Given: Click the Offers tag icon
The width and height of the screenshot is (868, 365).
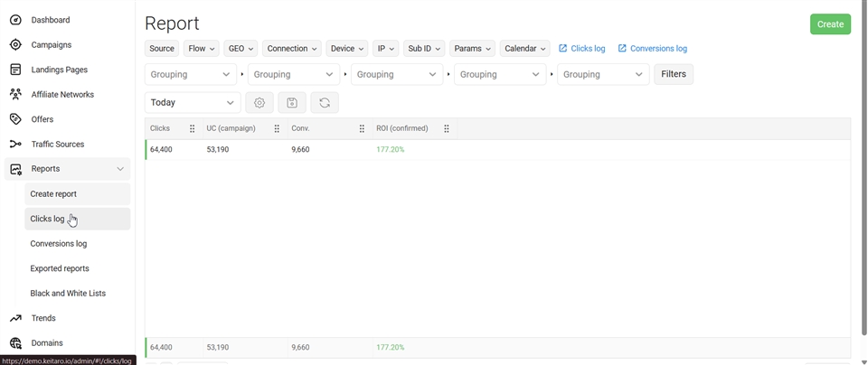Looking at the screenshot, I should click(15, 119).
